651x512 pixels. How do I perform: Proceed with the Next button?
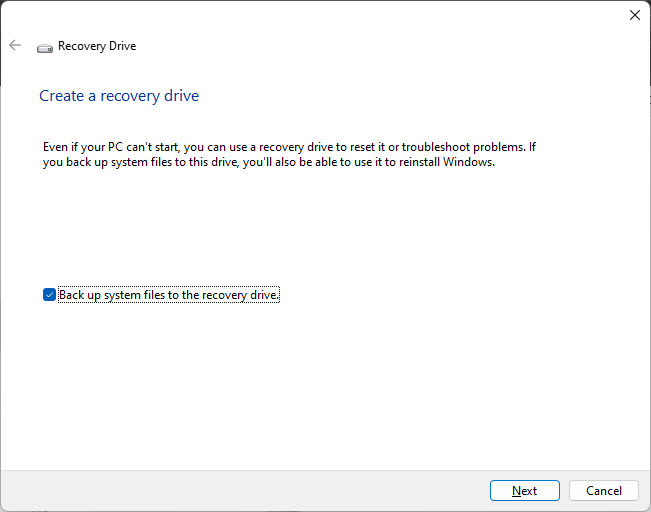524,490
